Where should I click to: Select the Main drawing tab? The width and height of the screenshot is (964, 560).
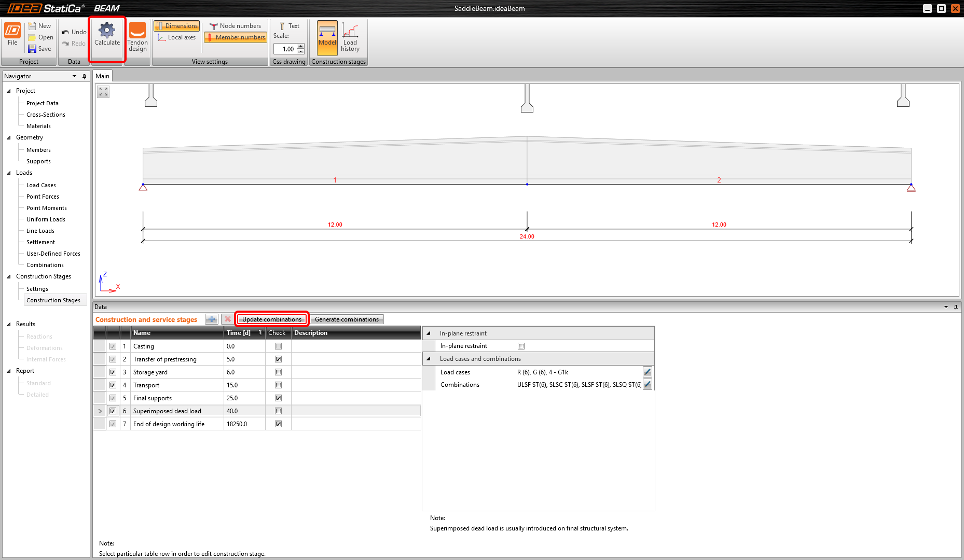pyautogui.click(x=102, y=76)
